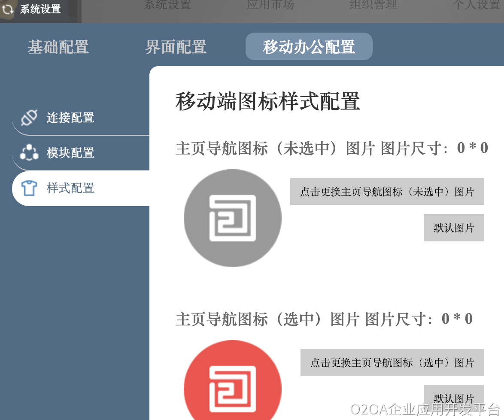This screenshot has width=504, height=420.
Task: Click the 系统设置 title bar label
Action: pyautogui.click(x=40, y=9)
